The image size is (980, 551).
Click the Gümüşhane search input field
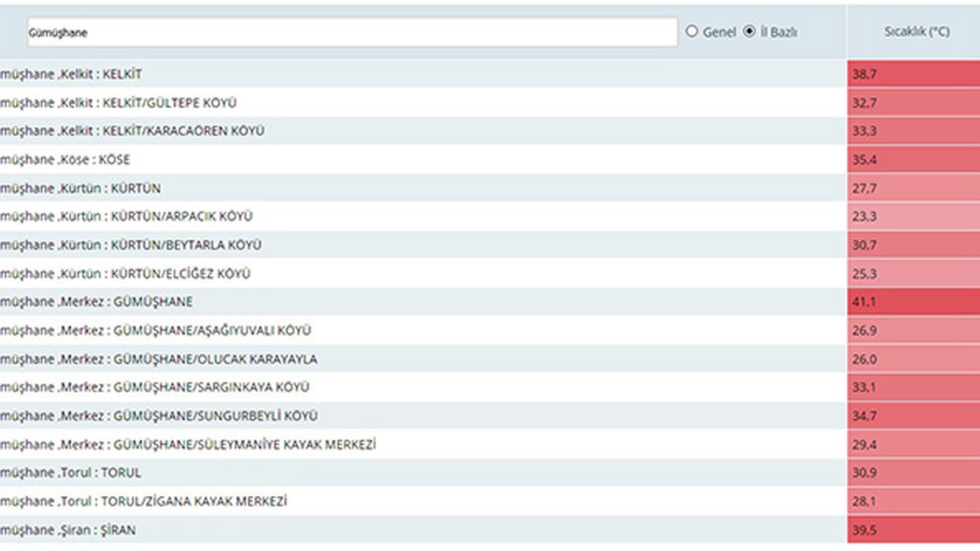(351, 32)
